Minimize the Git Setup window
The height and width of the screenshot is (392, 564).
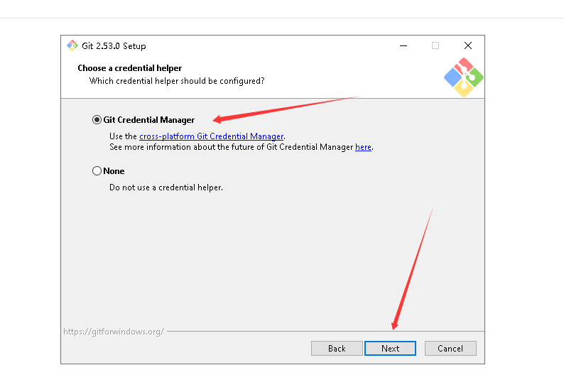tap(403, 45)
